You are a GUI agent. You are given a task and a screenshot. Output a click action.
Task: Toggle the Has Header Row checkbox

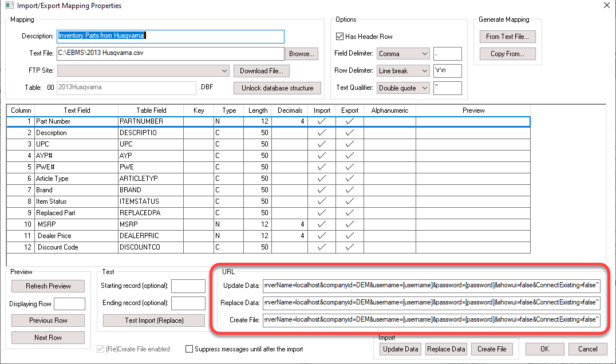pos(340,37)
